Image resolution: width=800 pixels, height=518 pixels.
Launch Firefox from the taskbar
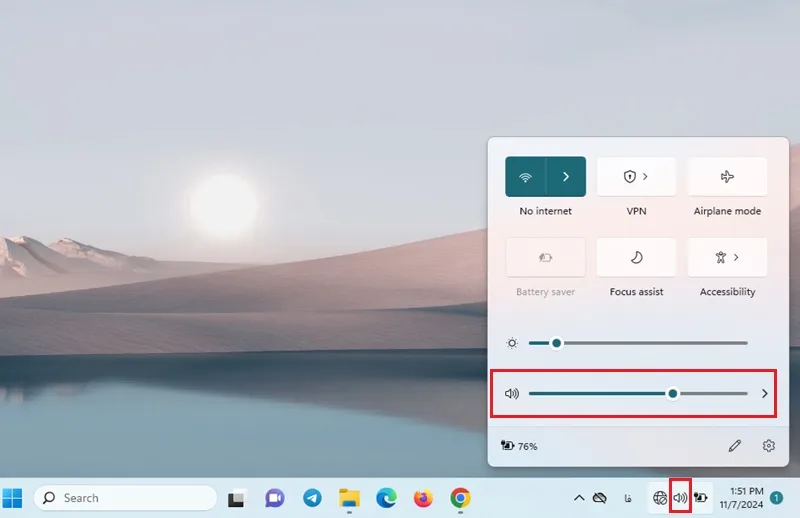point(423,498)
